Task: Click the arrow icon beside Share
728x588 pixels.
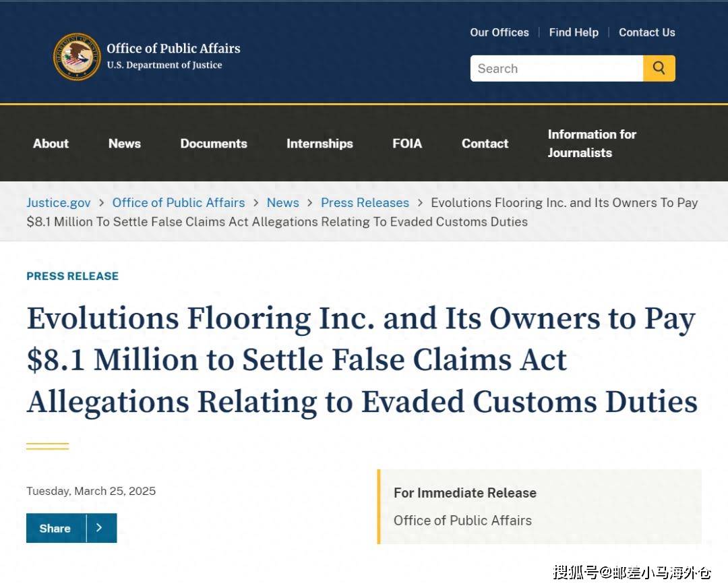Action: tap(101, 528)
